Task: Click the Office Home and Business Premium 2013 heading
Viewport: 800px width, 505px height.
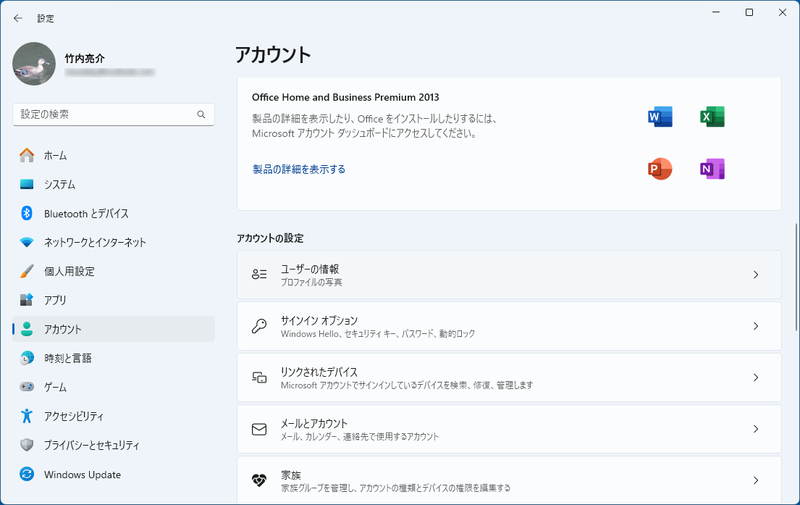Action: click(345, 97)
